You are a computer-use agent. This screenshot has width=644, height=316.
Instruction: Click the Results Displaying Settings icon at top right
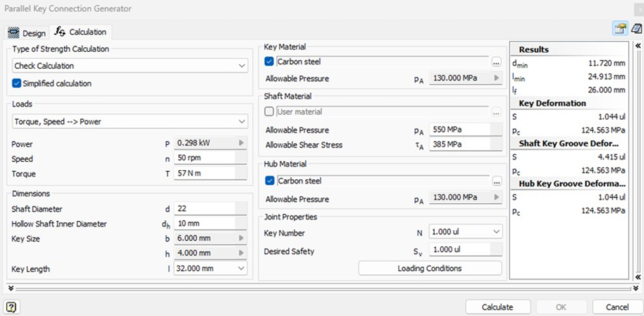620,28
